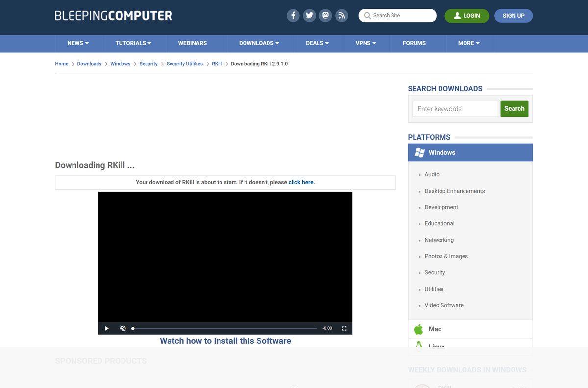Open the Webinars nav item
The height and width of the screenshot is (388, 588).
193,43
